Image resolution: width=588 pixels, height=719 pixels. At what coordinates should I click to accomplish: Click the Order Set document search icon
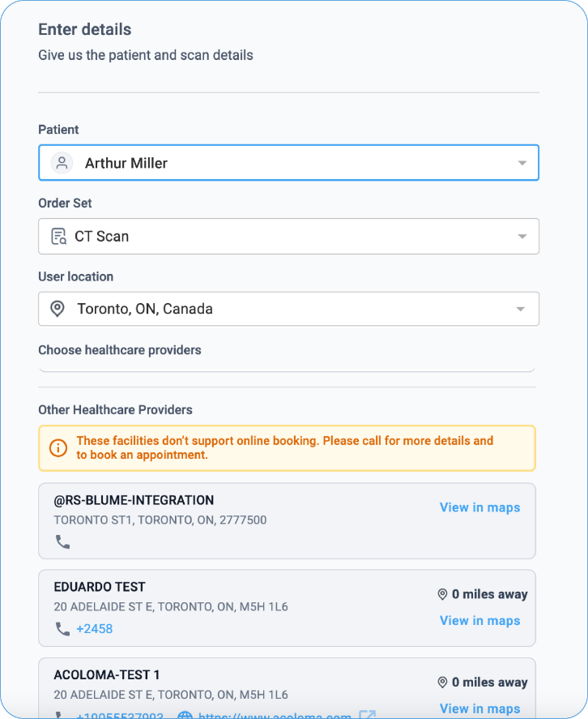(58, 237)
